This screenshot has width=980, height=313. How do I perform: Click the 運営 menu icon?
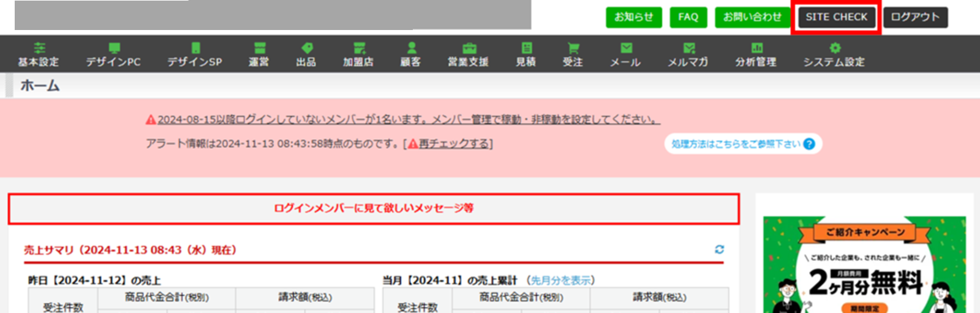tap(259, 48)
